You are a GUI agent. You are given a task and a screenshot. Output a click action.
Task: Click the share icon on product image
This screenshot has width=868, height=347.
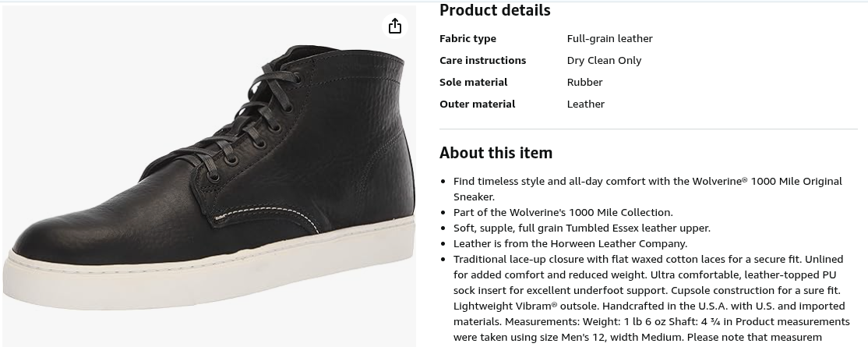coord(395,26)
